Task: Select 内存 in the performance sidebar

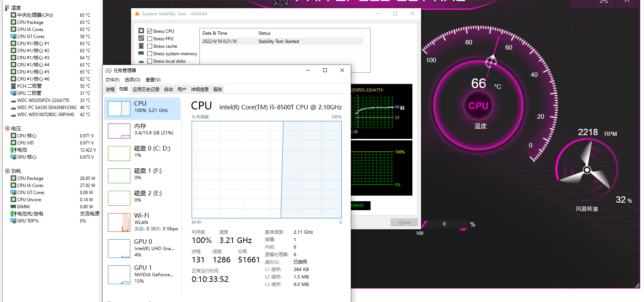Action: coord(142,131)
